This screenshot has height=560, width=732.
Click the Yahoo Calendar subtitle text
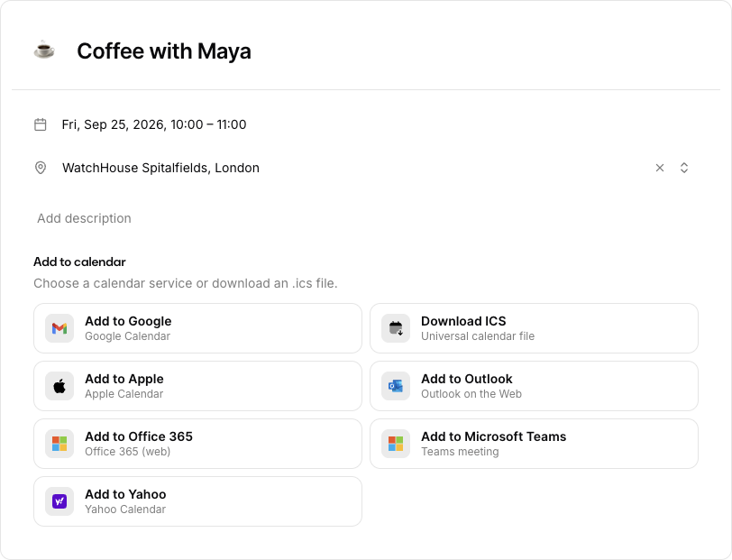point(125,510)
